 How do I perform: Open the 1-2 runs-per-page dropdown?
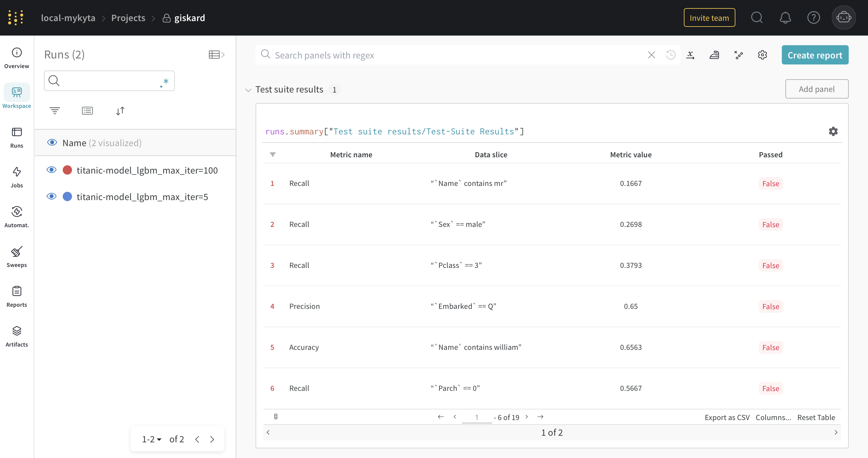[x=152, y=439]
